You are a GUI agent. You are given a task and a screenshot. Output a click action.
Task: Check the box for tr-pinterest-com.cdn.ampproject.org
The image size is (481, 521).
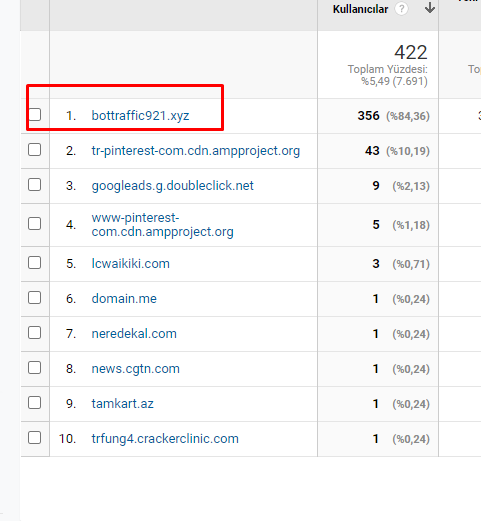tap(35, 150)
